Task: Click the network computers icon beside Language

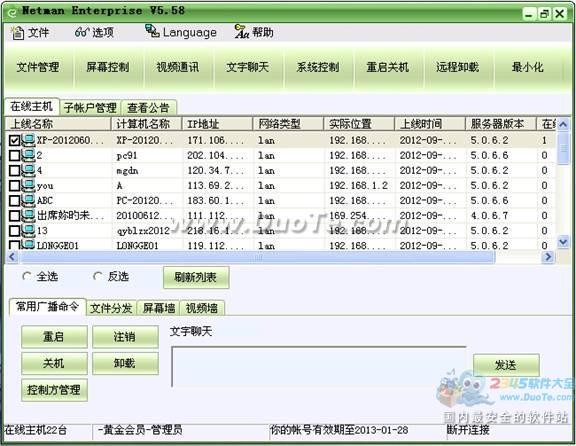Action: 152,31
